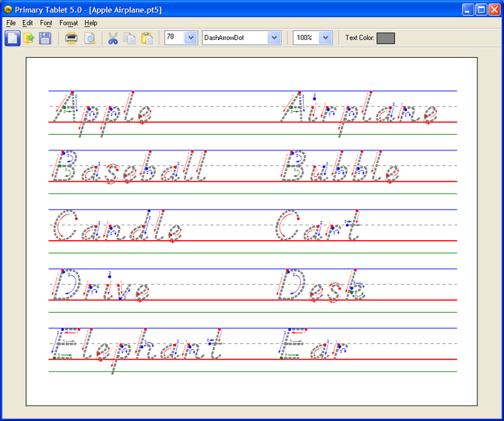Open Print Preview from the toolbar
This screenshot has height=421, width=504.
[x=89, y=38]
